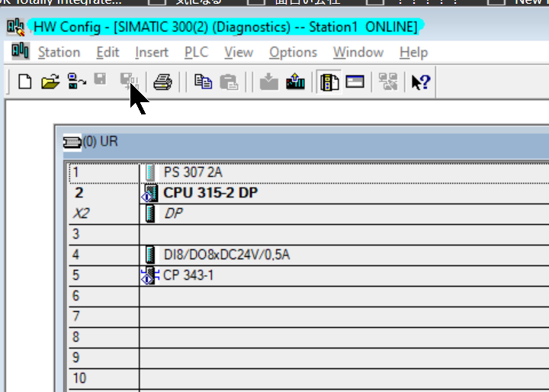Open the Station menu
549x392 pixels.
pos(59,52)
